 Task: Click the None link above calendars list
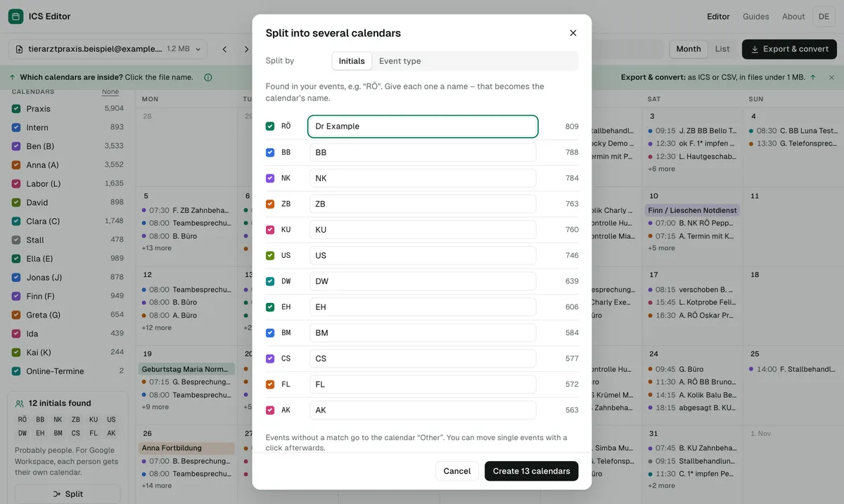coord(110,92)
